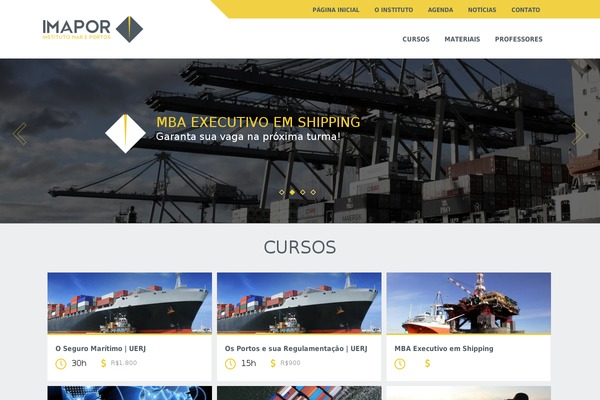Click clock icon on O Seguro Marítimo card
600x400 pixels.
tap(61, 364)
